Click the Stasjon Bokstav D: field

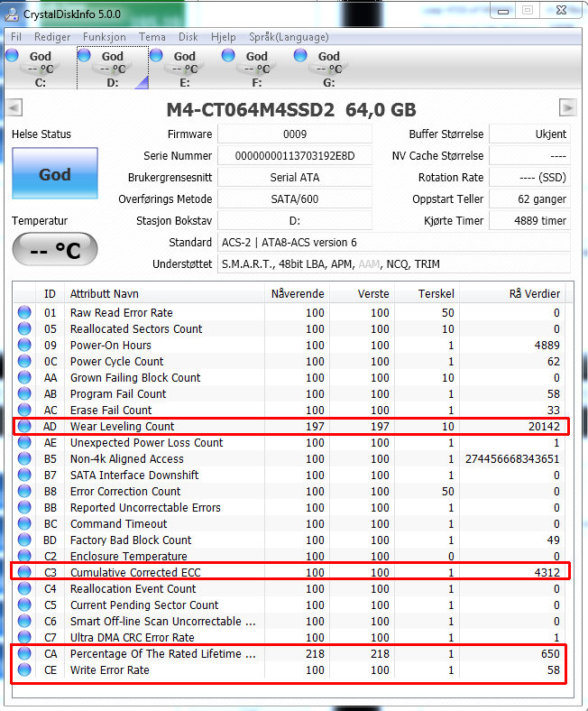[x=295, y=221]
